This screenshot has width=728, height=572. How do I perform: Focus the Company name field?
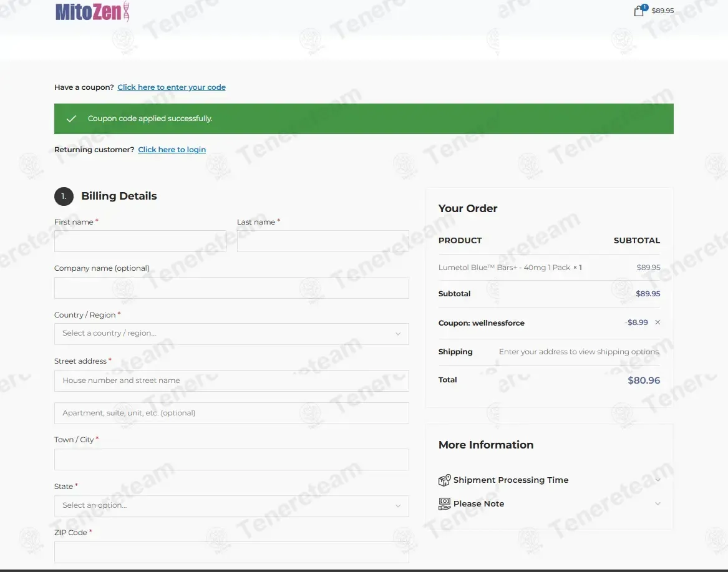pyautogui.click(x=231, y=288)
